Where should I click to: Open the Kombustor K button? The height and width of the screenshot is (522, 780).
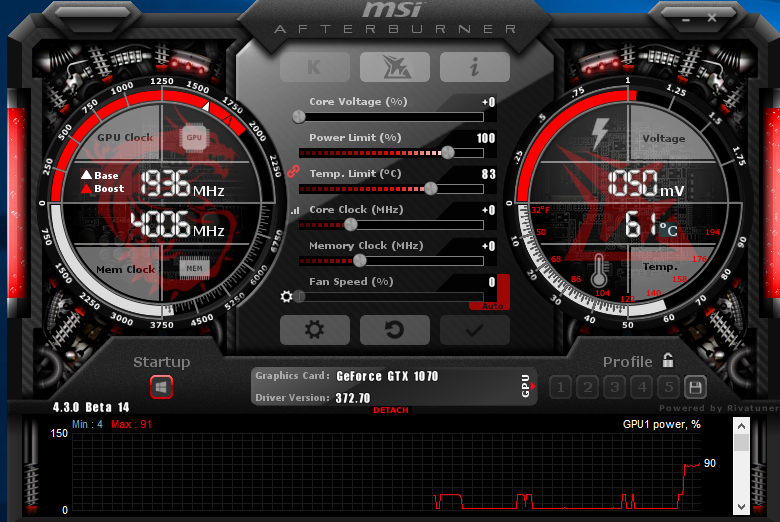(x=315, y=67)
